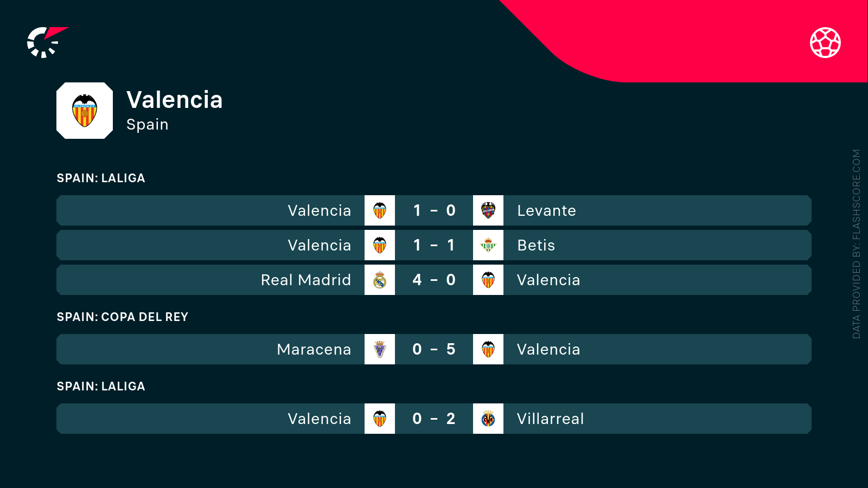Image resolution: width=868 pixels, height=488 pixels.
Task: Click the large Valencia club crest
Action: tap(85, 111)
